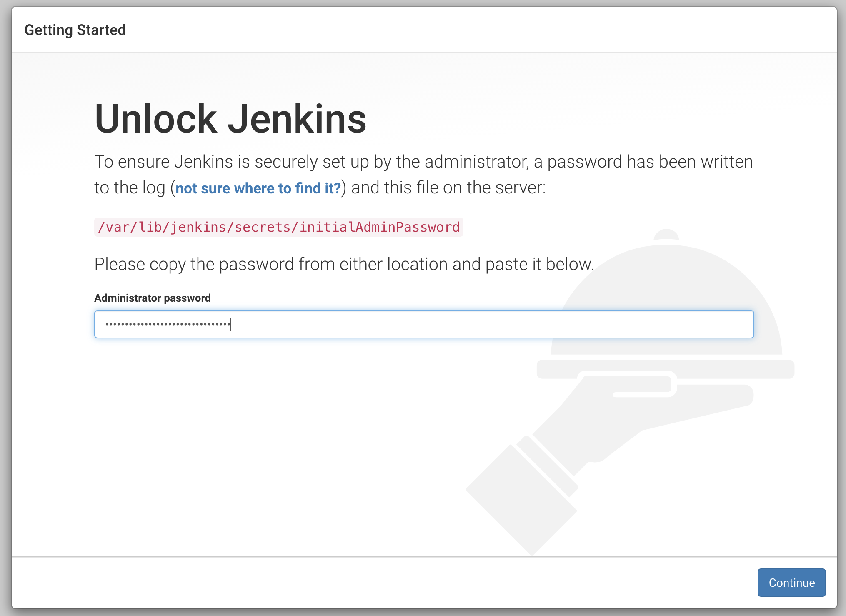This screenshot has width=846, height=616.
Task: Focus the Administrator password input field
Action: point(423,324)
